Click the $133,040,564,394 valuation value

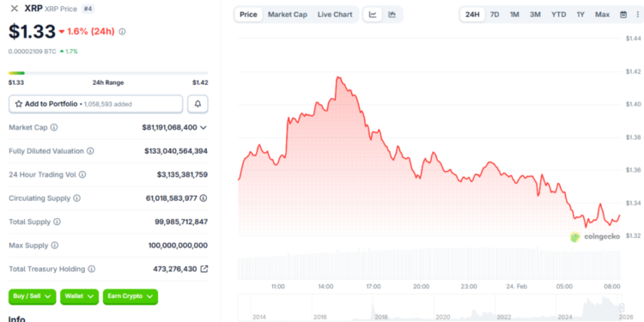(x=176, y=151)
